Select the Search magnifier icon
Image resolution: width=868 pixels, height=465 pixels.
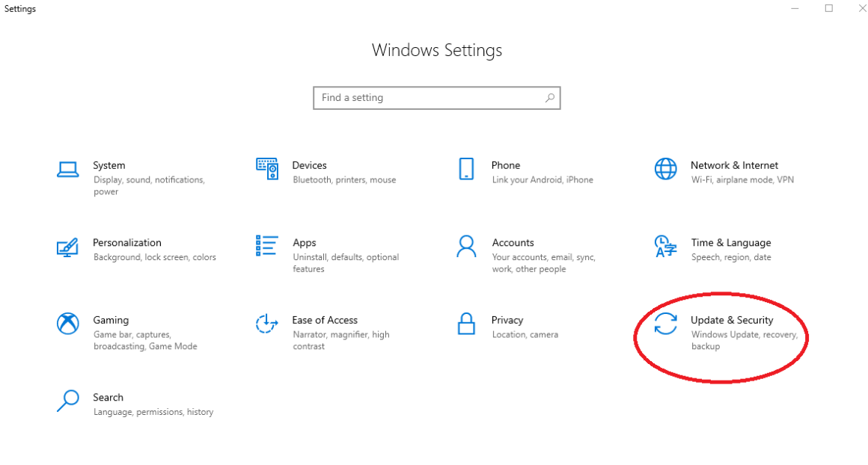[68, 402]
